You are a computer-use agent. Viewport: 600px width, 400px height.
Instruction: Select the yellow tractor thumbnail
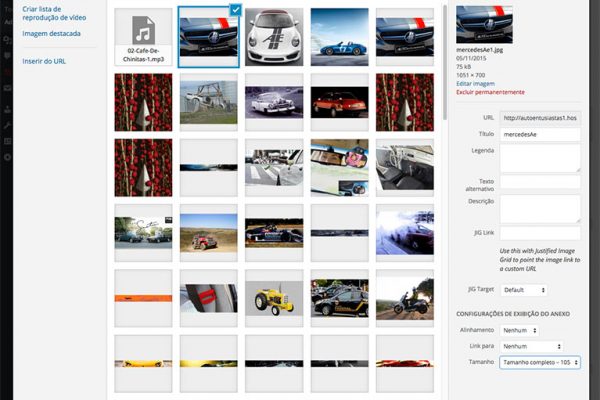[274, 297]
